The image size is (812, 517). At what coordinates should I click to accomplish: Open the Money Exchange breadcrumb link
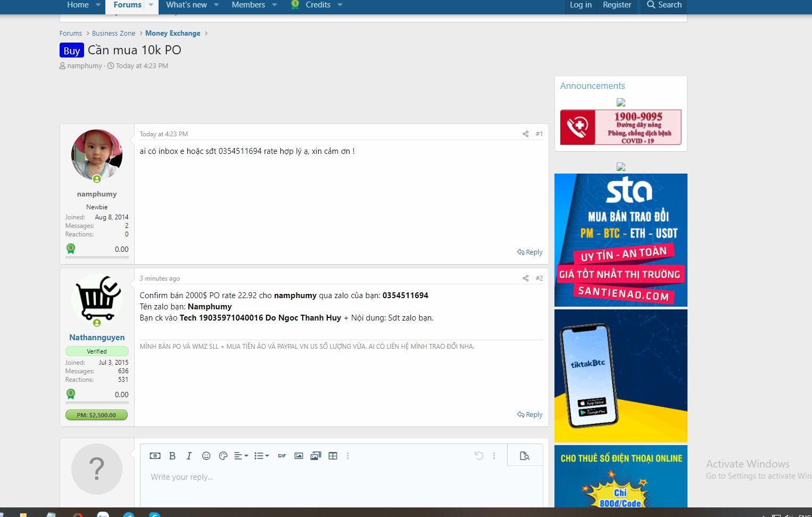tap(172, 33)
